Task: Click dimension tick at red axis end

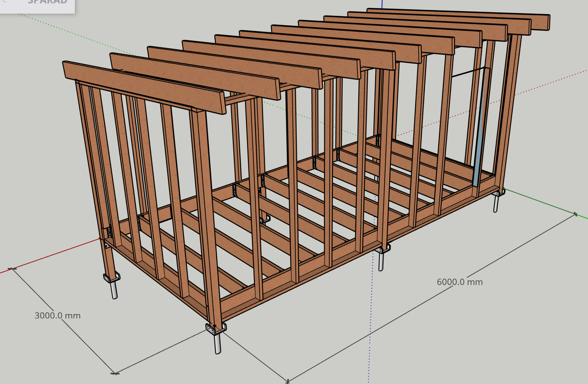Action: point(12,269)
